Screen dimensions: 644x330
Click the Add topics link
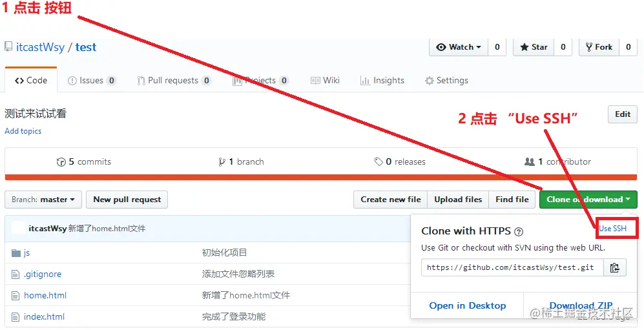(x=23, y=131)
